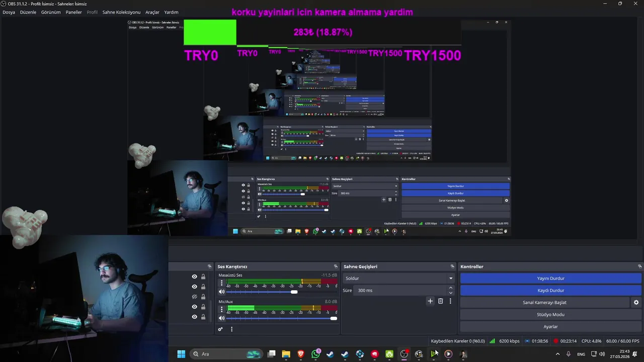Unlock the topmost source's lock icon

203,277
